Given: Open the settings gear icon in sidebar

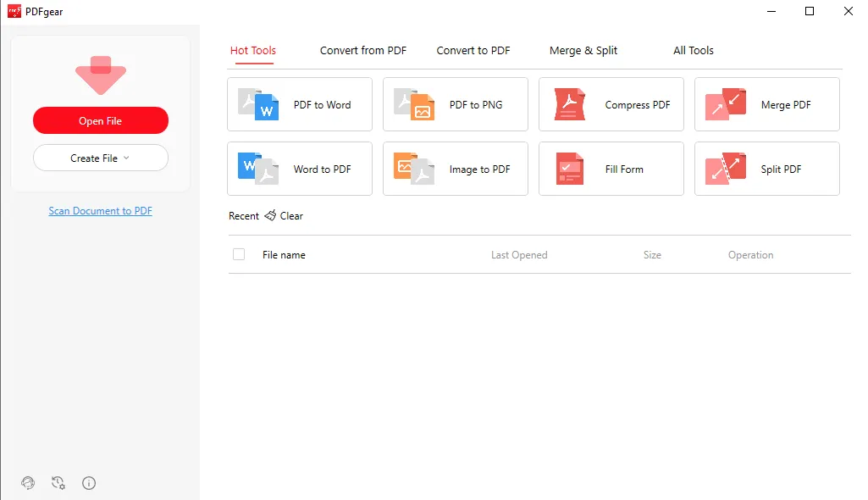Looking at the screenshot, I should pos(58,483).
